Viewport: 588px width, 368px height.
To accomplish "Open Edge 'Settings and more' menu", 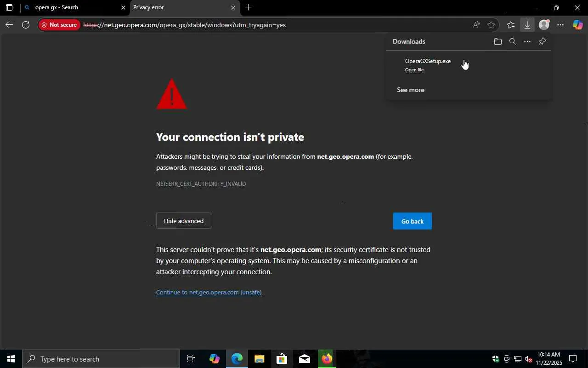I will tap(560, 25).
